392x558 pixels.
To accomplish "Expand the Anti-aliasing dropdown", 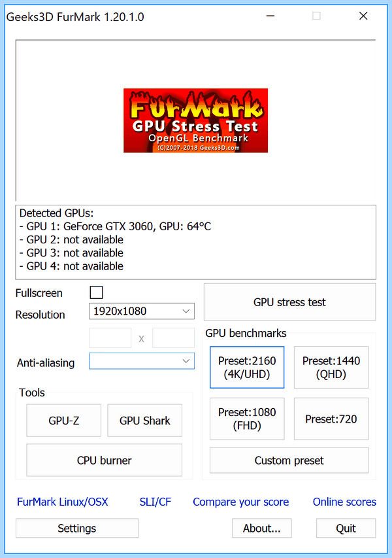I will pyautogui.click(x=142, y=361).
